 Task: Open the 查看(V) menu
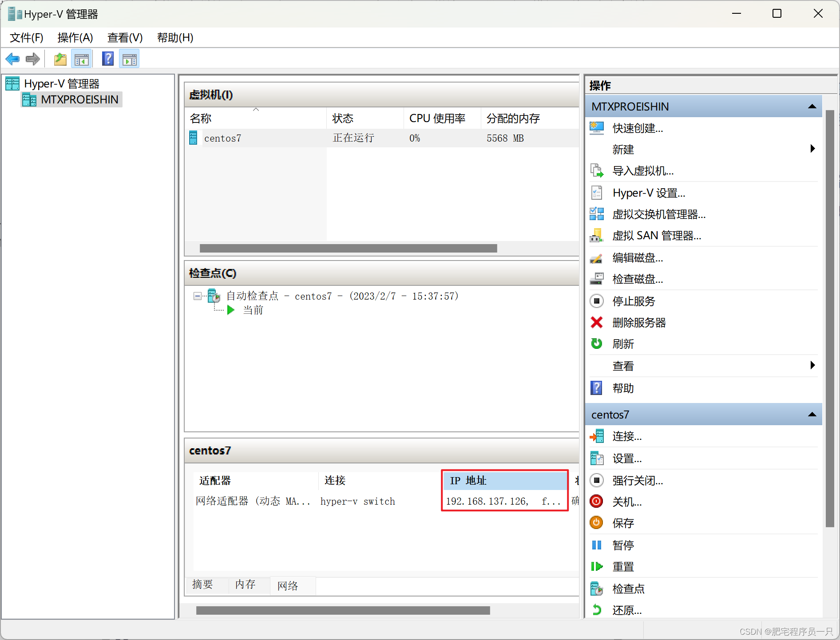[125, 38]
